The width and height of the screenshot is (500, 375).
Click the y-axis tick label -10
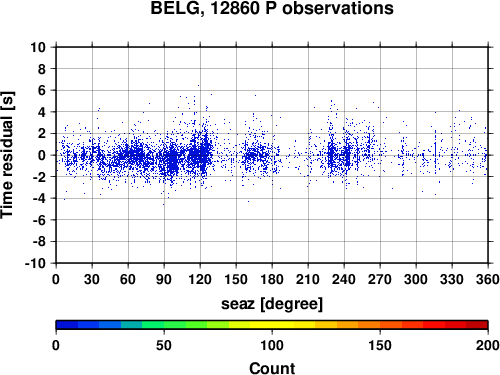click(35, 263)
